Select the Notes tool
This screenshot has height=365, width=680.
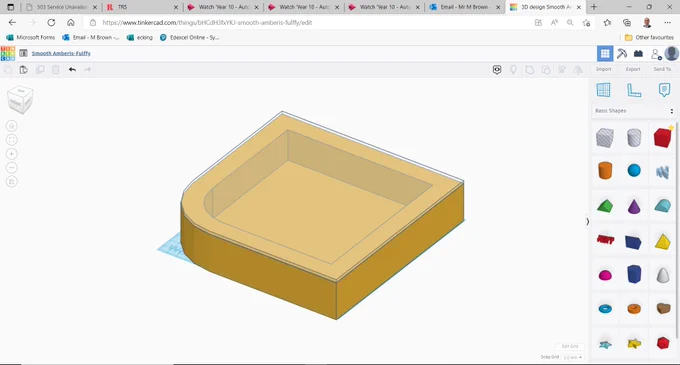point(664,90)
